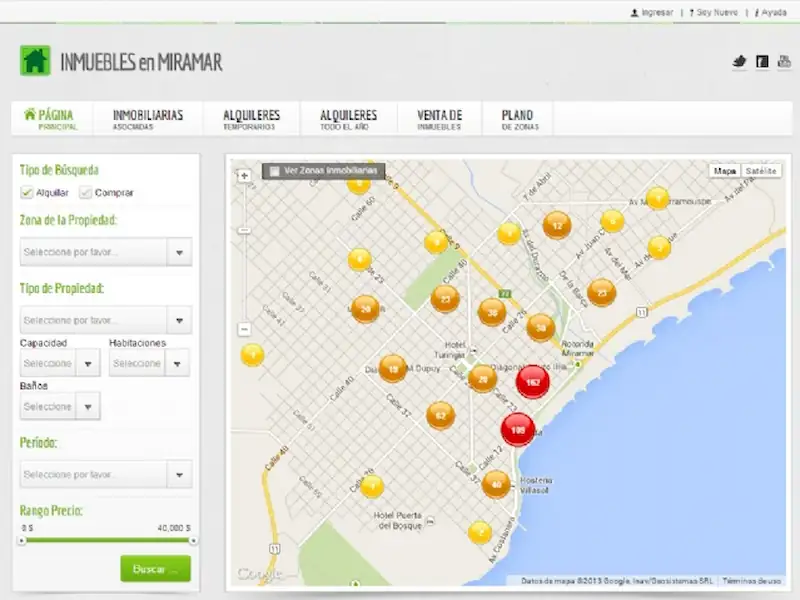Click the home icon in the header

click(x=34, y=61)
